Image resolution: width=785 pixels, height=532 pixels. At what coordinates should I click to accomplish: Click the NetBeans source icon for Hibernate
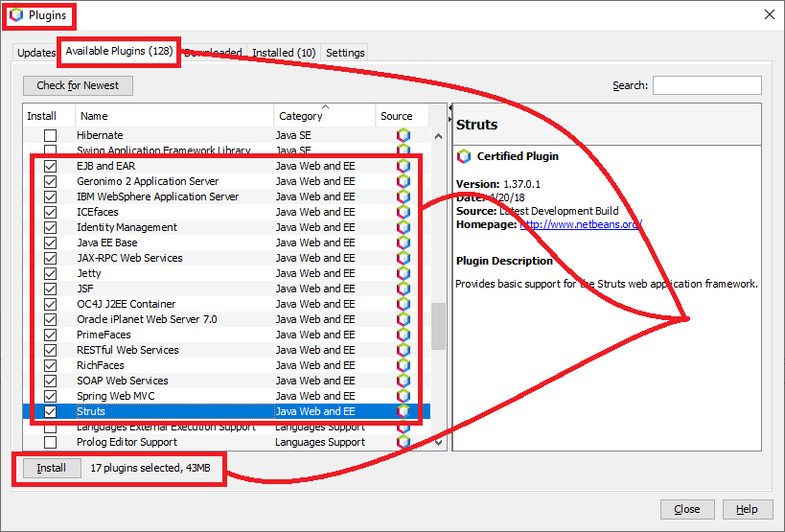coord(403,135)
